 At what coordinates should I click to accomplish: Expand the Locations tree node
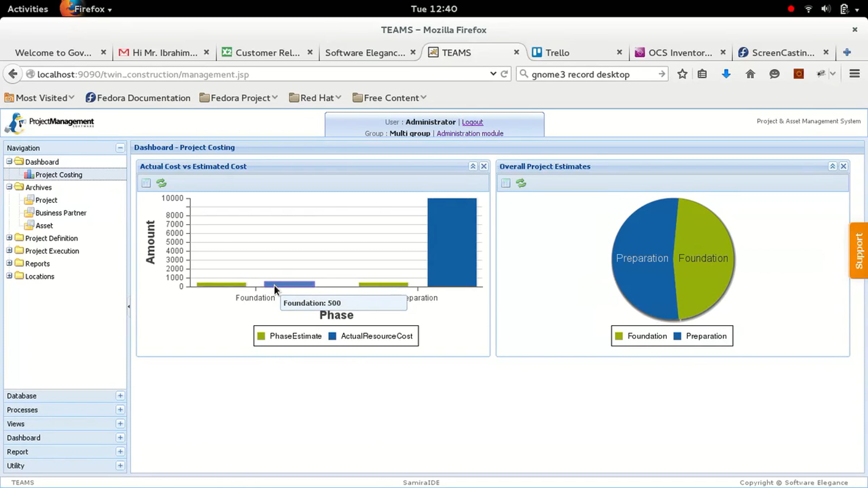(9, 275)
